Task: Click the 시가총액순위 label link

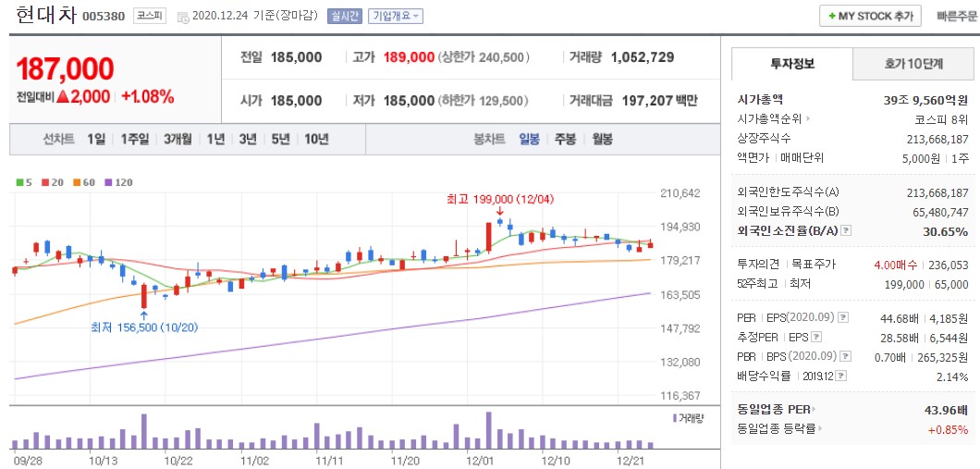Action: coord(770,118)
